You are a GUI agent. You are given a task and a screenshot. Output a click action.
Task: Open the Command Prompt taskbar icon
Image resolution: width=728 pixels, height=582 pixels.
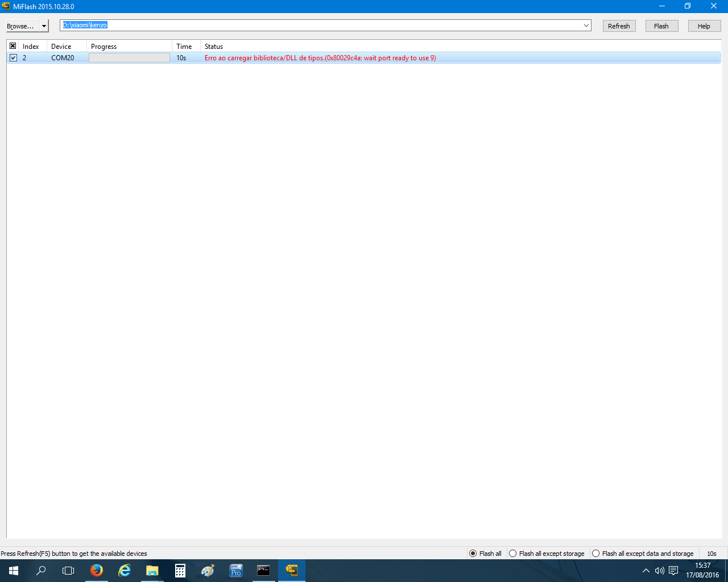[x=264, y=571]
